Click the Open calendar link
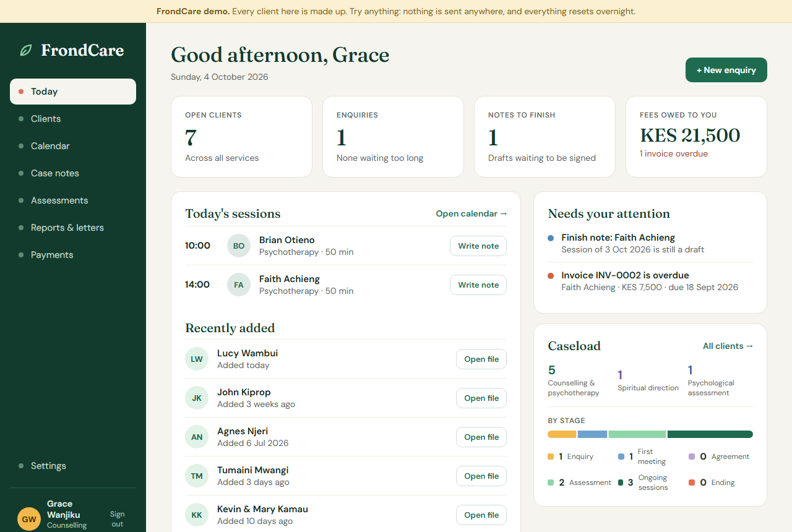Image resolution: width=792 pixels, height=532 pixels. (471, 213)
